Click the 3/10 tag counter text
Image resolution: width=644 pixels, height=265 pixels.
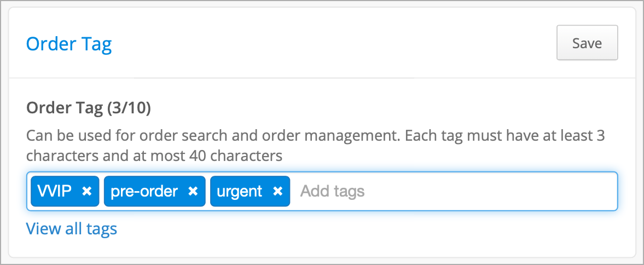129,108
